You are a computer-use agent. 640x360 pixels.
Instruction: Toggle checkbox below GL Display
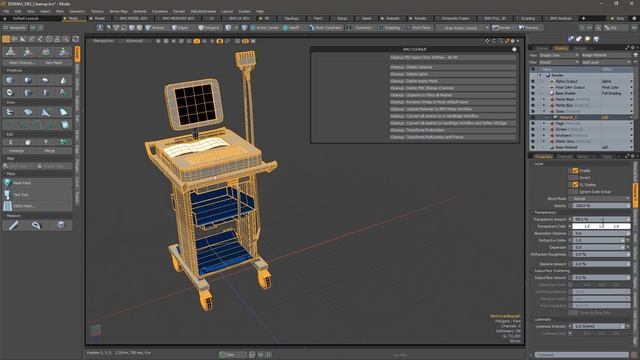(575, 191)
